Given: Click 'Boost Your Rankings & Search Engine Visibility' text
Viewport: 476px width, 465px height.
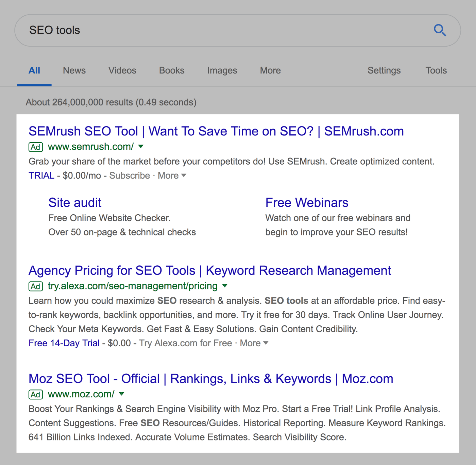Looking at the screenshot, I should click(x=234, y=409).
